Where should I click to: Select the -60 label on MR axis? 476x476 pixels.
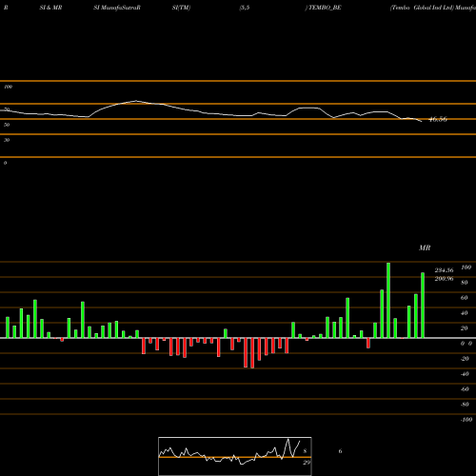pyautogui.click(x=465, y=389)
